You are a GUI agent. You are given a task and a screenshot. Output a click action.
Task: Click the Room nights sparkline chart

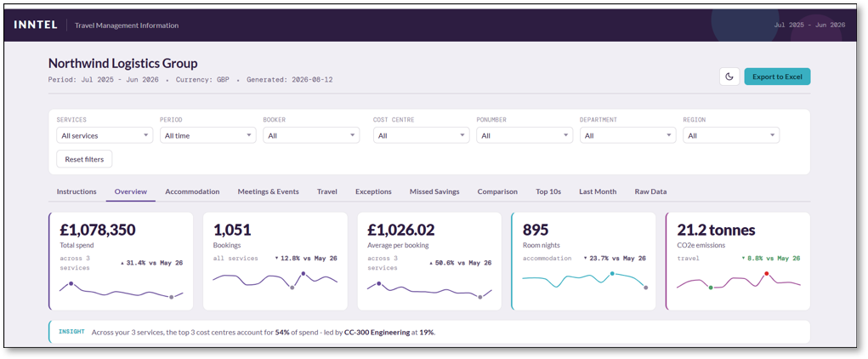point(584,280)
